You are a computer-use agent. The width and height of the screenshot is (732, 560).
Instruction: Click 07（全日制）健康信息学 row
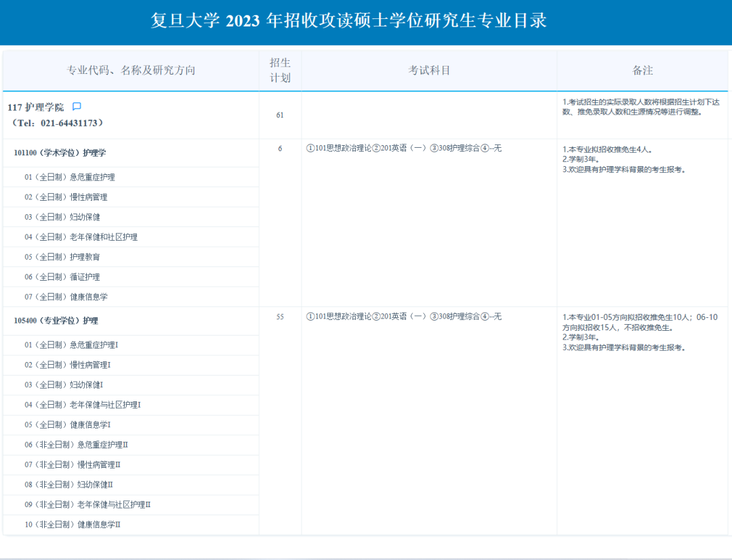point(66,297)
